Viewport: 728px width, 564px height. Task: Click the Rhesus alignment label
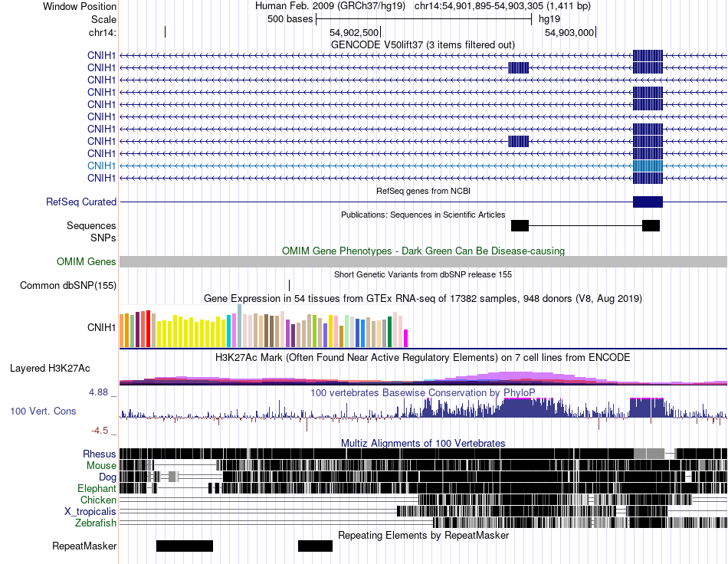click(100, 454)
